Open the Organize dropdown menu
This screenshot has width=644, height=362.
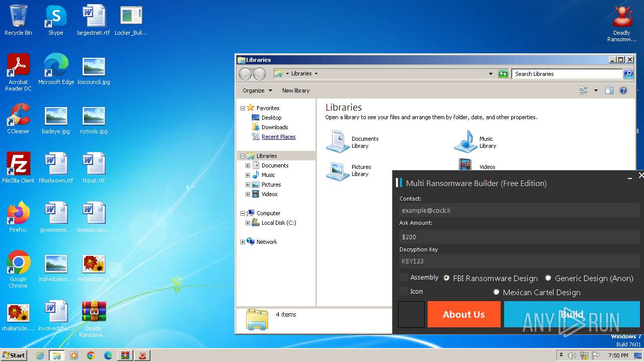pyautogui.click(x=257, y=90)
